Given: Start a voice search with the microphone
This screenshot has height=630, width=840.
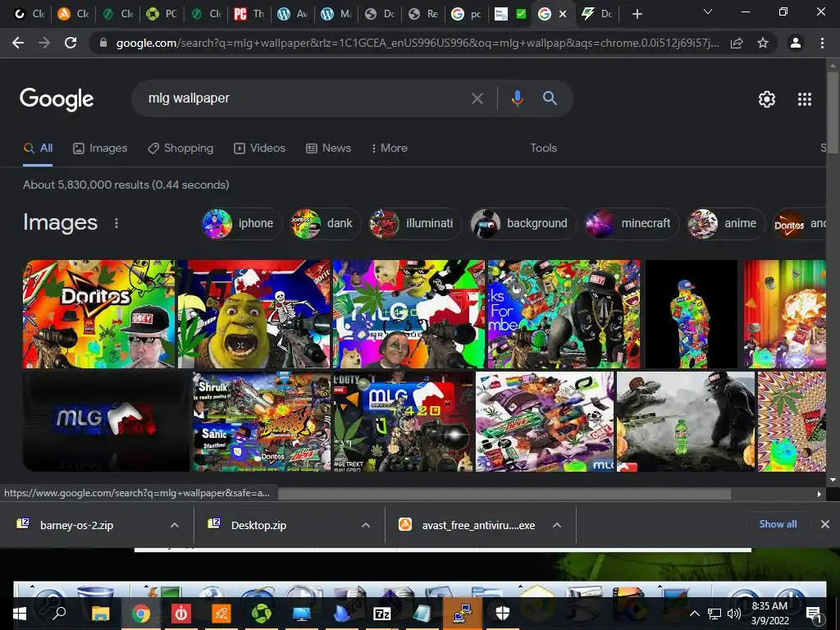Looking at the screenshot, I should tap(517, 98).
